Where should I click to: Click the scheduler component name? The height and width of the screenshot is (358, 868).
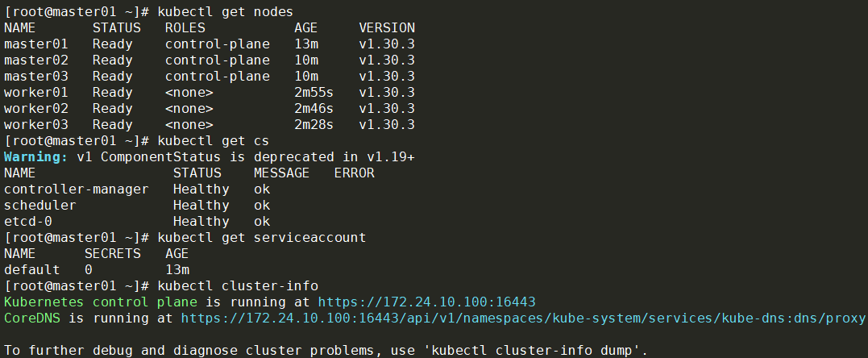click(x=40, y=206)
